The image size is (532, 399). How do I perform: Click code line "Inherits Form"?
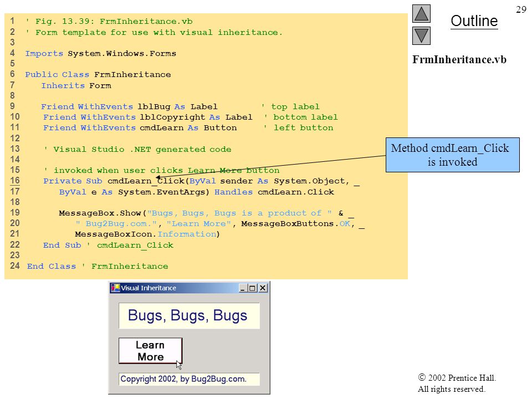76,85
